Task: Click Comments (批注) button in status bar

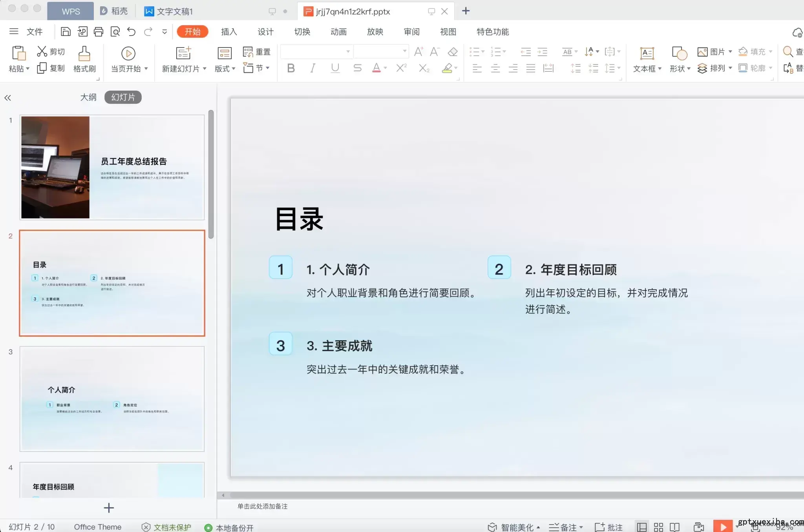Action: (x=608, y=527)
